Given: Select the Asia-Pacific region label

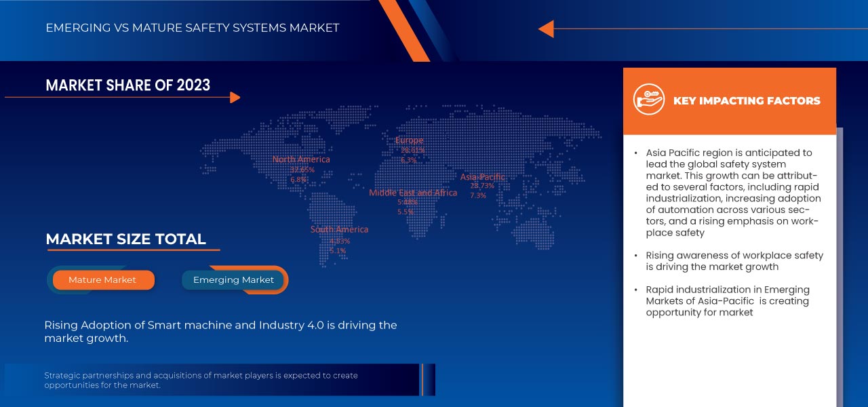Looking at the screenshot, I should click(x=482, y=177).
